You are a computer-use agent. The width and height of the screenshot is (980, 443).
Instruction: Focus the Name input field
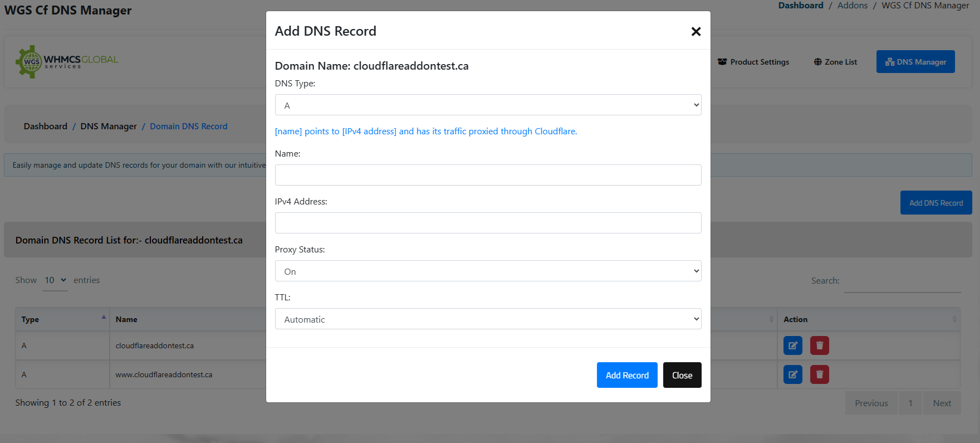pos(488,175)
